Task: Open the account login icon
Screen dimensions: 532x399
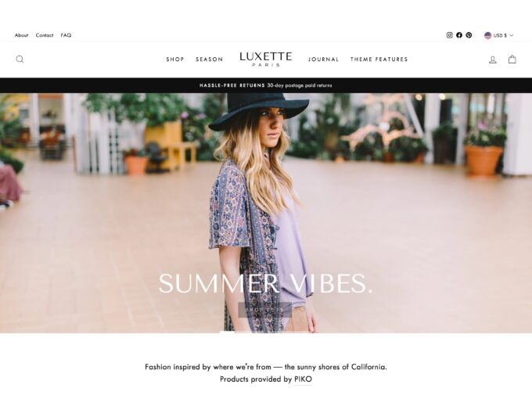Action: (493, 59)
